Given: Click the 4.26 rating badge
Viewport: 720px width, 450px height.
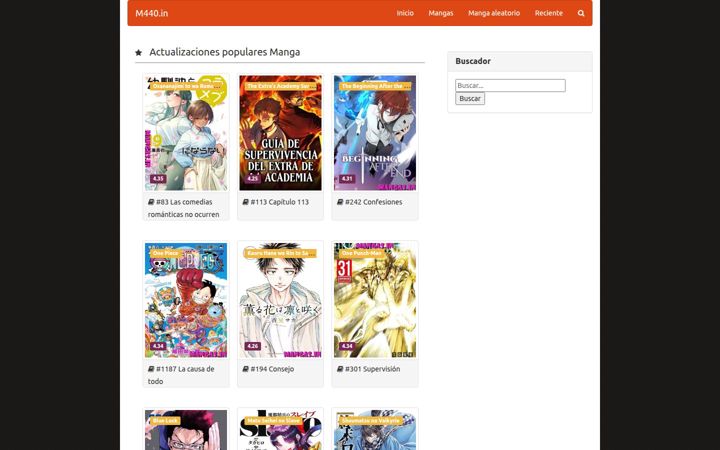Looking at the screenshot, I should coord(253,346).
